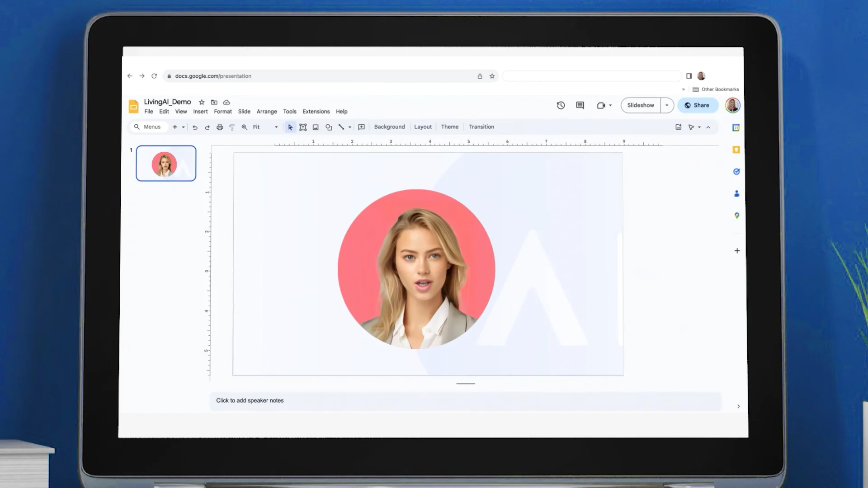Open the new slide layout dropdown arrow
This screenshot has height=488, width=868.
point(183,127)
